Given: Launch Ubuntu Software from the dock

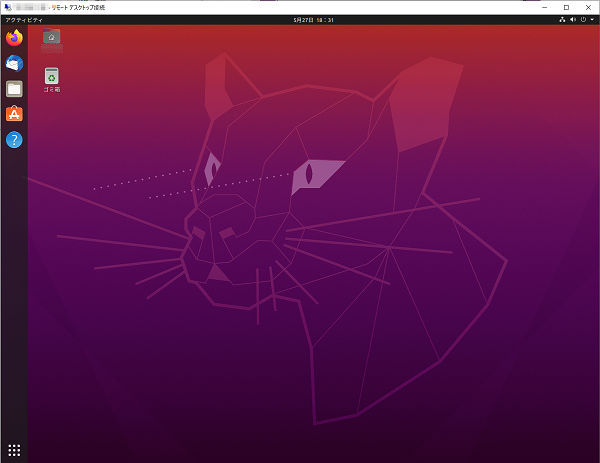Looking at the screenshot, I should (x=14, y=114).
